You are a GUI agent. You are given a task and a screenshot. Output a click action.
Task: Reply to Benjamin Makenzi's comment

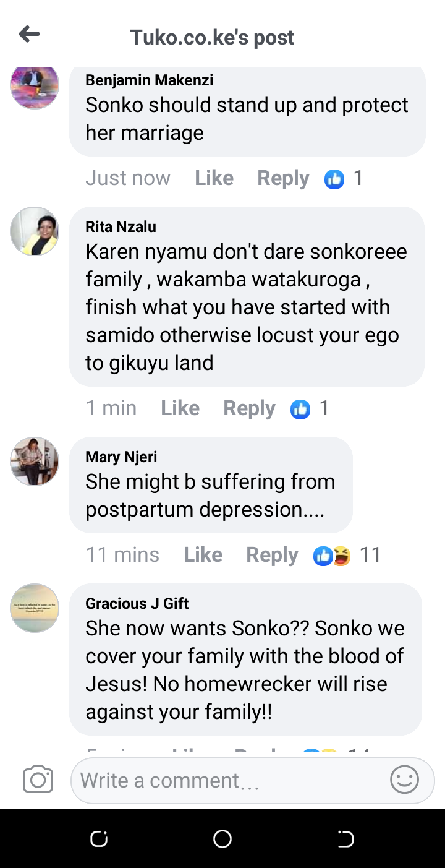[283, 178]
